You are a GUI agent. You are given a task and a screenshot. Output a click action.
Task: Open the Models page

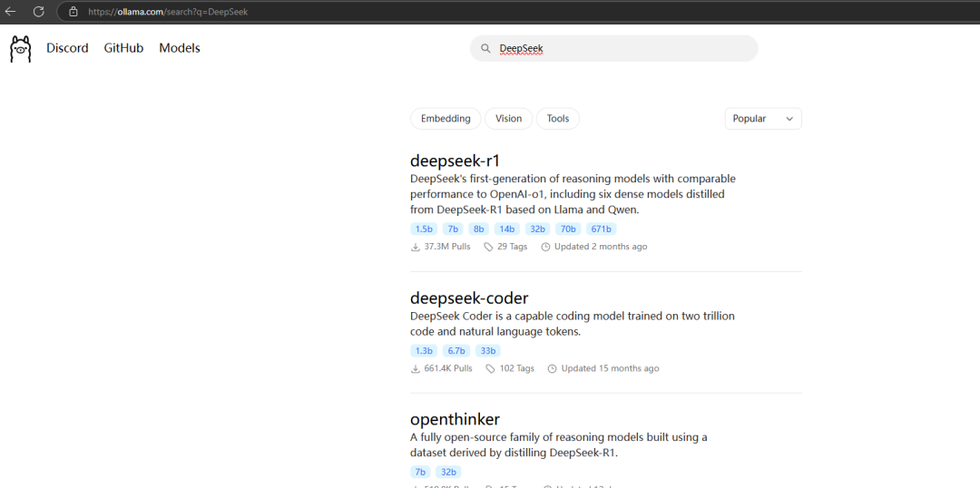click(x=180, y=48)
